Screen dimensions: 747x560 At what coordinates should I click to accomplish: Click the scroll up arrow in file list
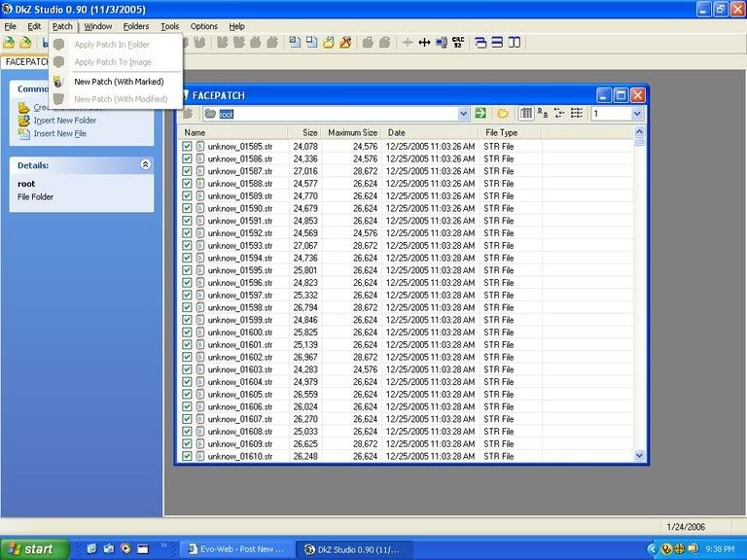639,131
